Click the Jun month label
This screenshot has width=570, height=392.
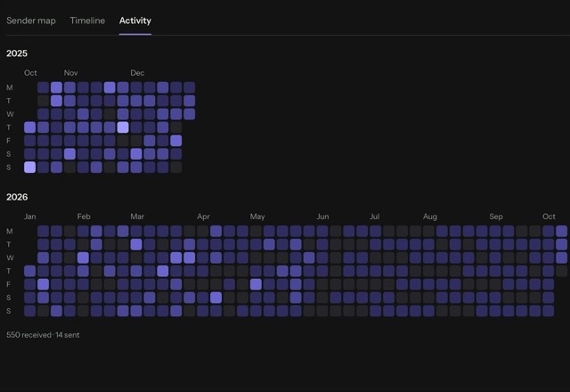coord(322,216)
